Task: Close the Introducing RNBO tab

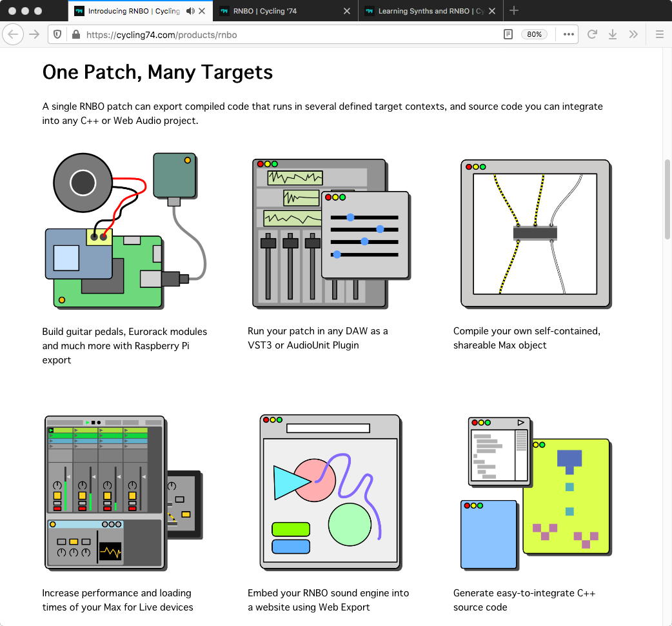Action: [x=202, y=11]
